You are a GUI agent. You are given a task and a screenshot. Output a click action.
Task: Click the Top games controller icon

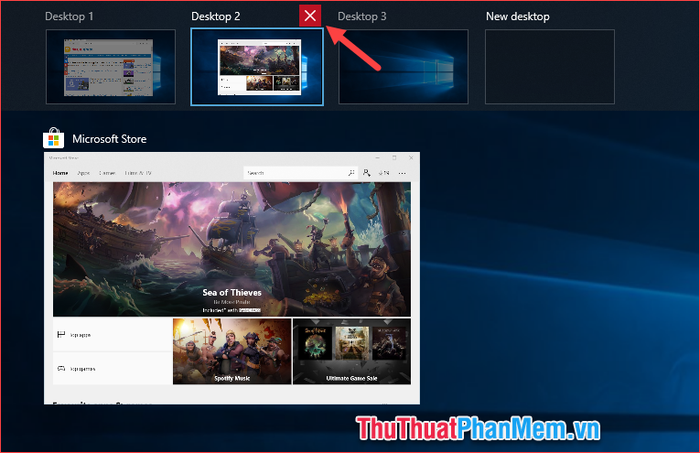point(61,369)
